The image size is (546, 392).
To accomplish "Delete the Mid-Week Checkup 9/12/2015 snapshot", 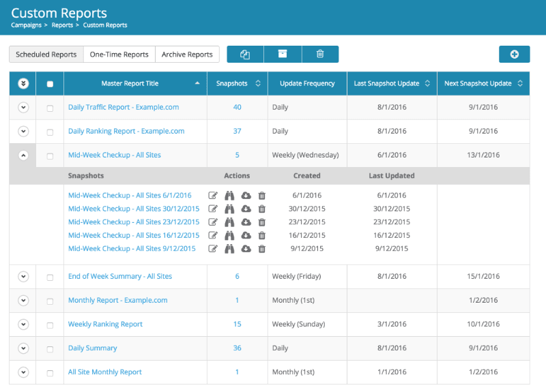I will tap(261, 249).
